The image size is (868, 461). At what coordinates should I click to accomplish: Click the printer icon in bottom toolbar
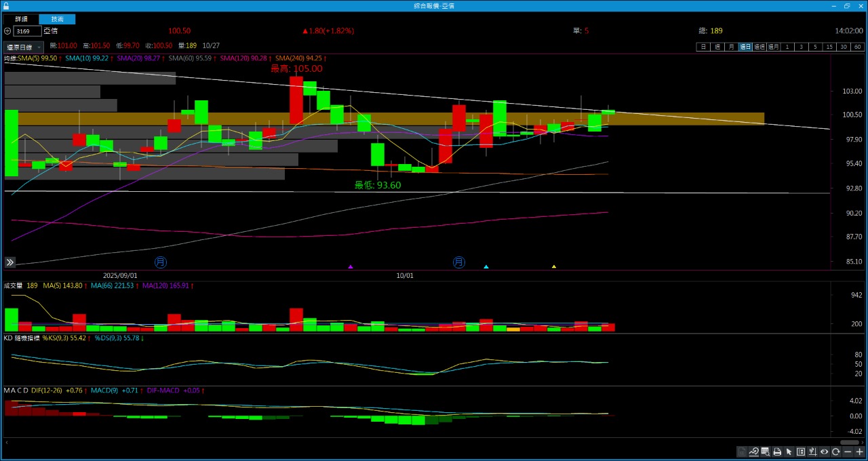pos(777,452)
